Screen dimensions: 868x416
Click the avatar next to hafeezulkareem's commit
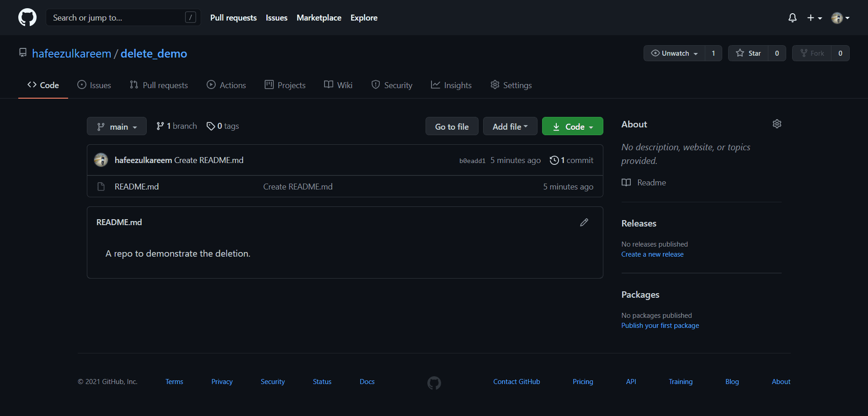(x=101, y=160)
